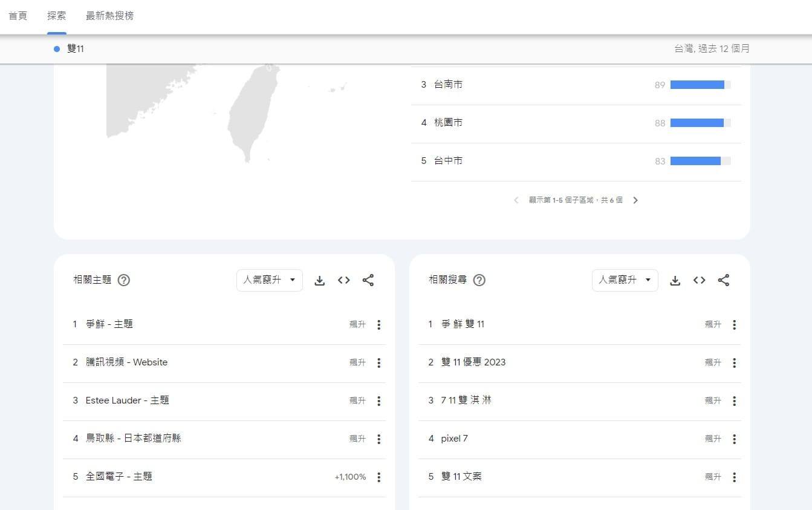Open topic 騰訊視頻 - Website
The width and height of the screenshot is (812, 510).
click(126, 362)
